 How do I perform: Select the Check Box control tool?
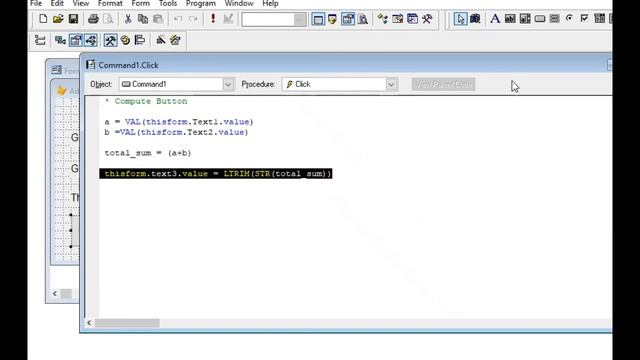click(584, 19)
